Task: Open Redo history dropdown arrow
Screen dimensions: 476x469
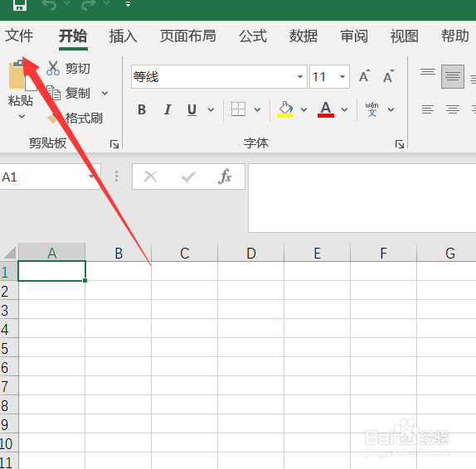Action: coord(106,3)
